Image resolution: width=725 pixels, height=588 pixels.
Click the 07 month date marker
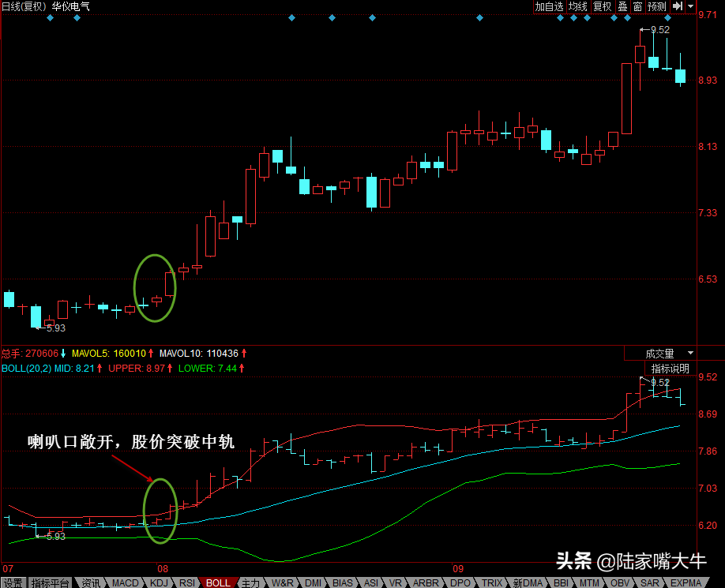click(x=8, y=568)
